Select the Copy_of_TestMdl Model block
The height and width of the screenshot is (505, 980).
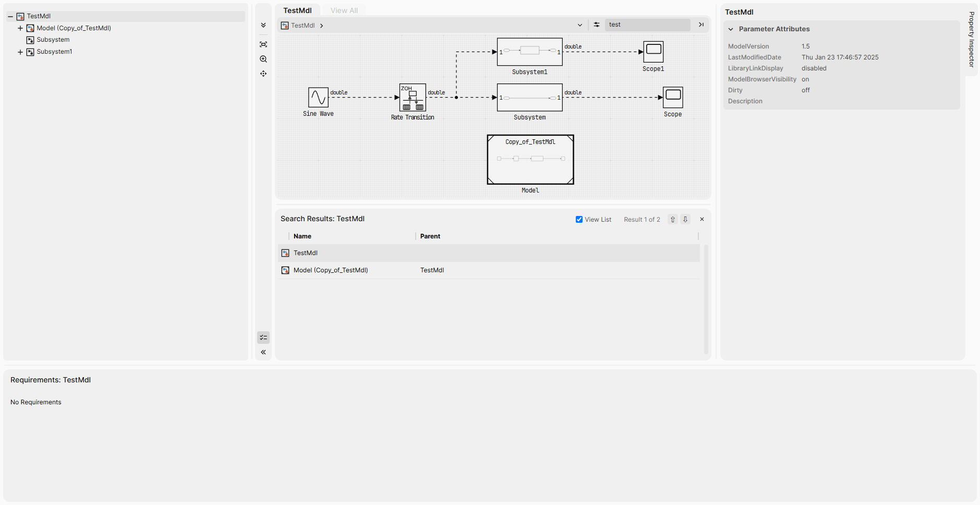pyautogui.click(x=530, y=160)
